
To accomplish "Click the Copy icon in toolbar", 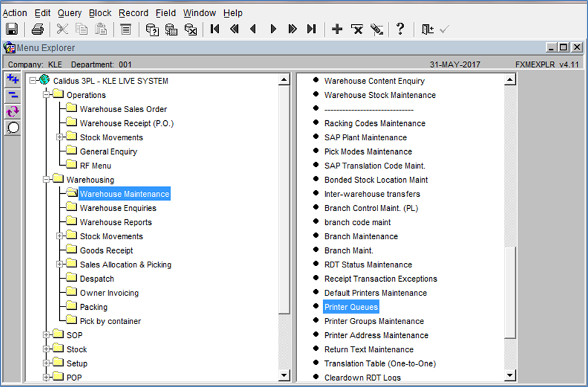I will pos(82,29).
